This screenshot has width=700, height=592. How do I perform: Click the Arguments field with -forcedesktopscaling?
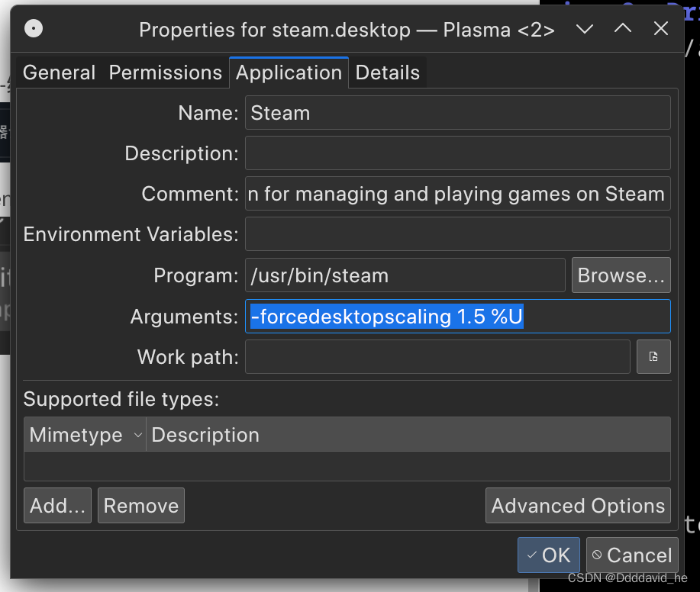tap(457, 317)
